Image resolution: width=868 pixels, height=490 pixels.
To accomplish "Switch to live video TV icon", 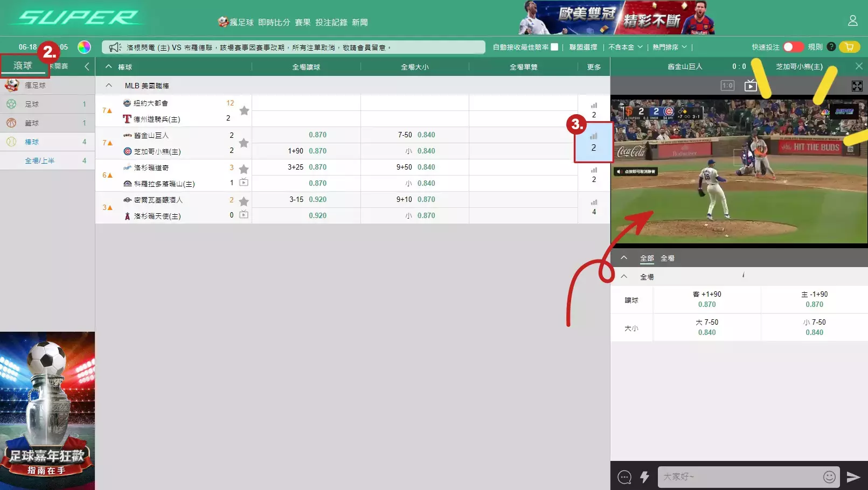I will coord(751,85).
